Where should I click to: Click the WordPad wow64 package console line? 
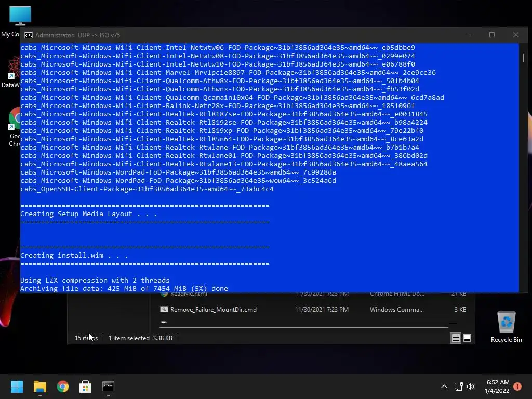tap(178, 181)
